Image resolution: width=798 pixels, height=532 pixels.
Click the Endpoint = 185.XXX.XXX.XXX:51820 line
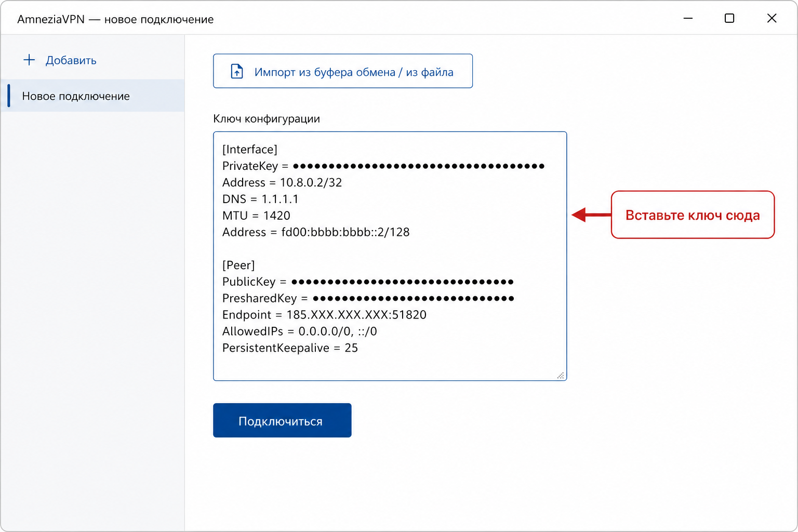coord(324,315)
